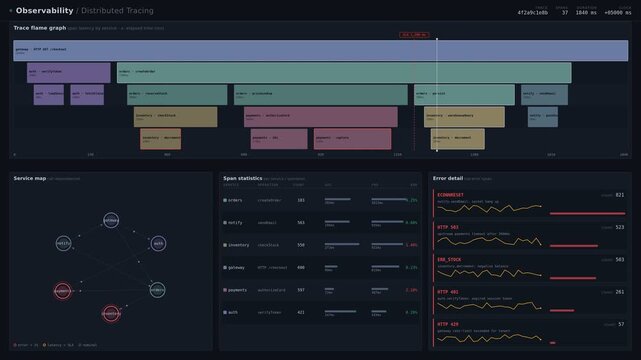Click the payments capture span
641x360 pixels.
352,139
